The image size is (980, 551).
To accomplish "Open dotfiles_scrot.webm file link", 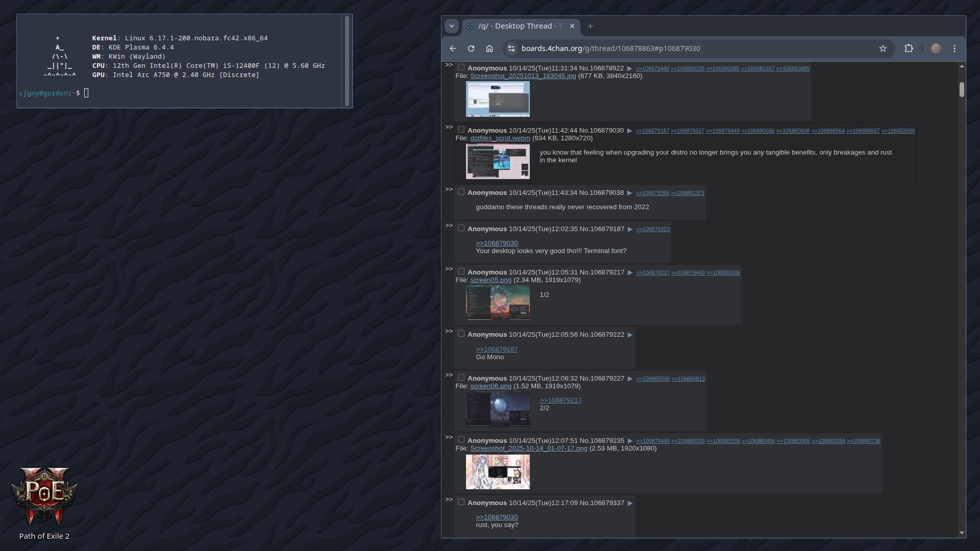I will click(x=500, y=138).
